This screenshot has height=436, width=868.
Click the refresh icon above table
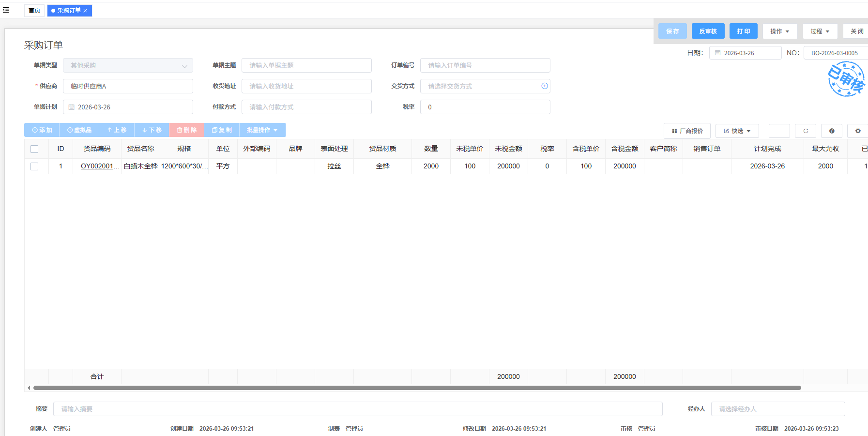coord(806,131)
